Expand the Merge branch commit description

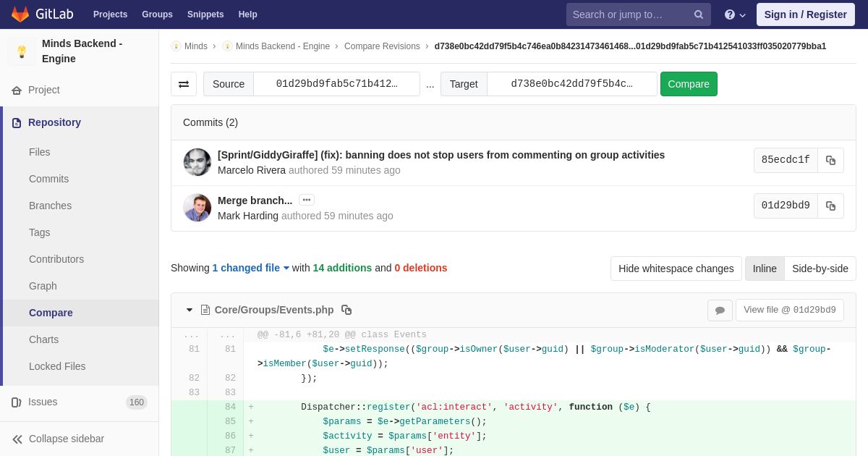click(x=307, y=200)
